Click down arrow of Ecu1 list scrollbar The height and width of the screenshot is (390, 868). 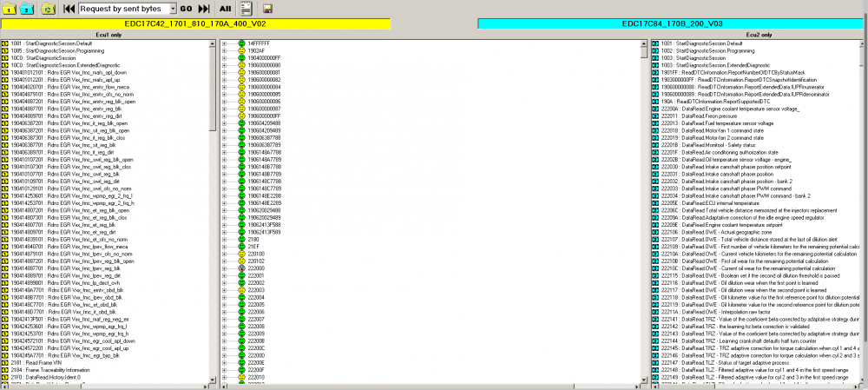point(213,380)
